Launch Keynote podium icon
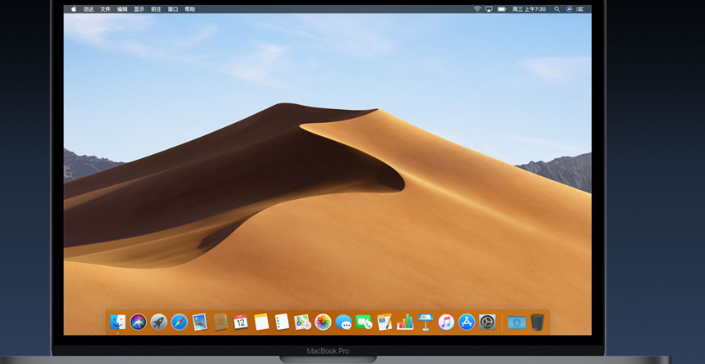Screen dimensions: 705x364 pos(425,322)
